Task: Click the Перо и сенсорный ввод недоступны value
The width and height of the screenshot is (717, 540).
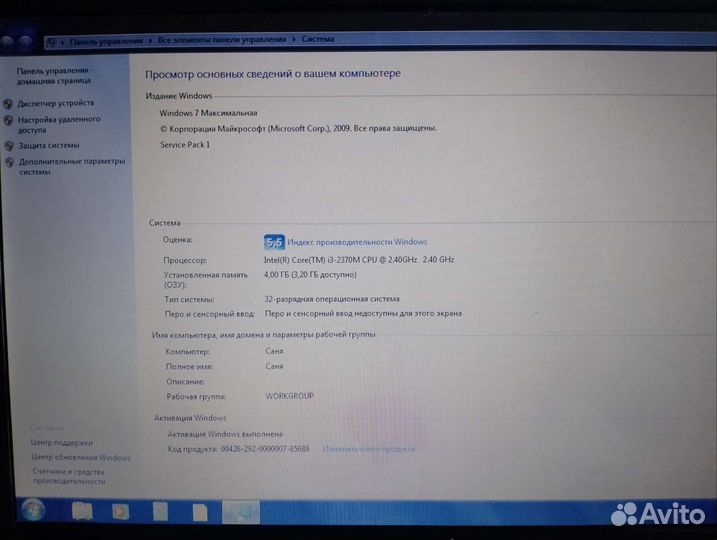Action: point(363,314)
